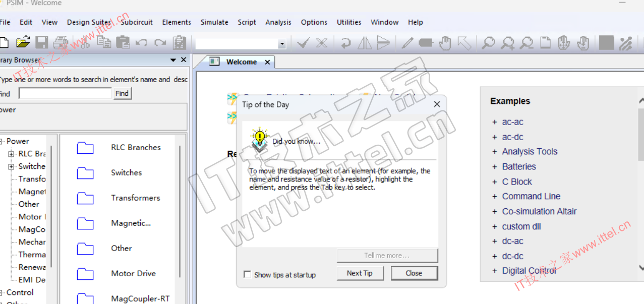Switch to the Welcome tab

tap(241, 62)
